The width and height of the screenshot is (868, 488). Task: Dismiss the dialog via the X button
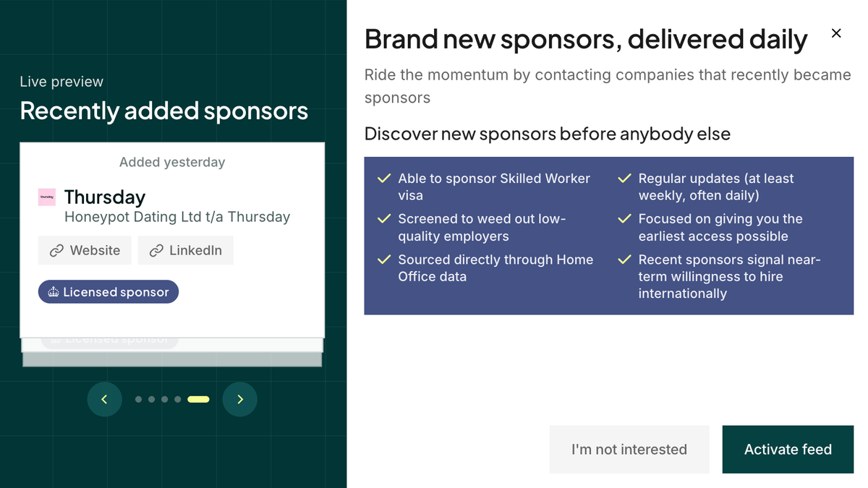pyautogui.click(x=836, y=33)
